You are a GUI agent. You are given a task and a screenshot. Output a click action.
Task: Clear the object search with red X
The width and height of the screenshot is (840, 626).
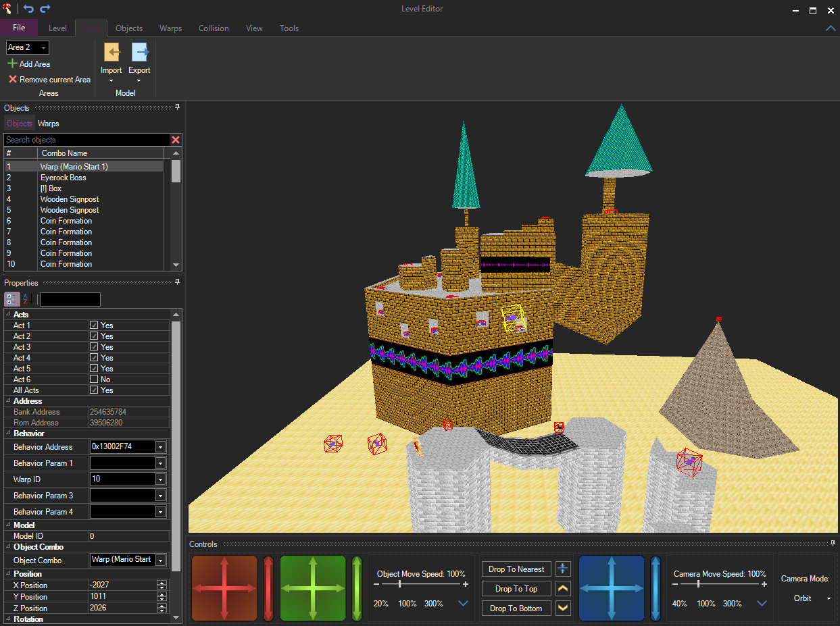pos(176,140)
